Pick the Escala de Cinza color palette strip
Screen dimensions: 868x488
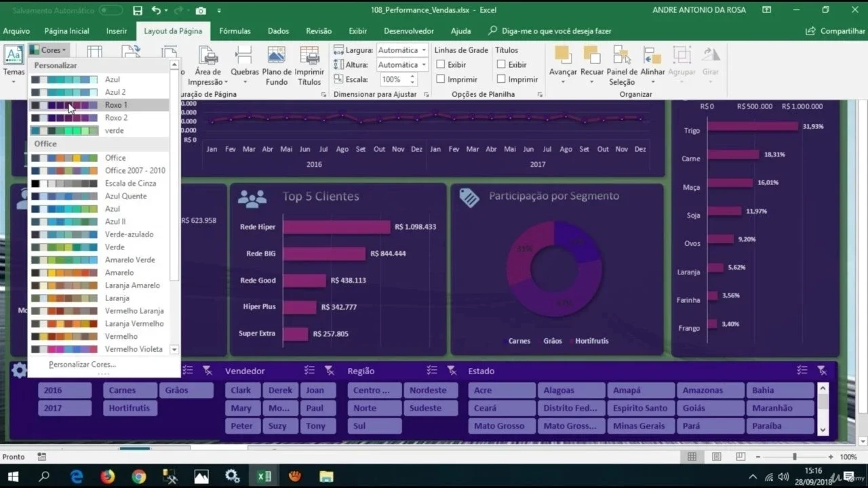tap(64, 184)
